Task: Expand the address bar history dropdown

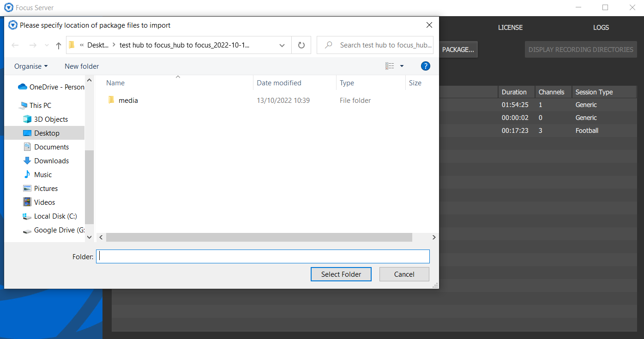Action: click(x=282, y=45)
